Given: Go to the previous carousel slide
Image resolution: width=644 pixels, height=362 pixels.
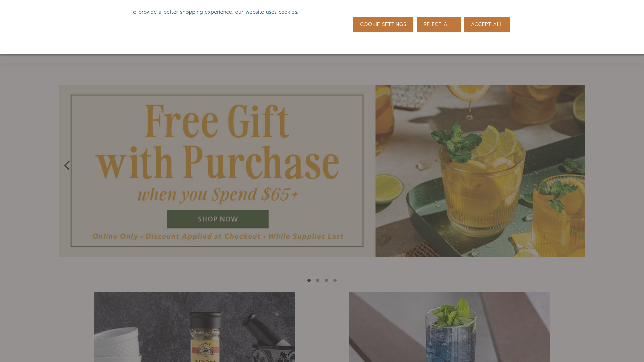Looking at the screenshot, I should [x=67, y=165].
